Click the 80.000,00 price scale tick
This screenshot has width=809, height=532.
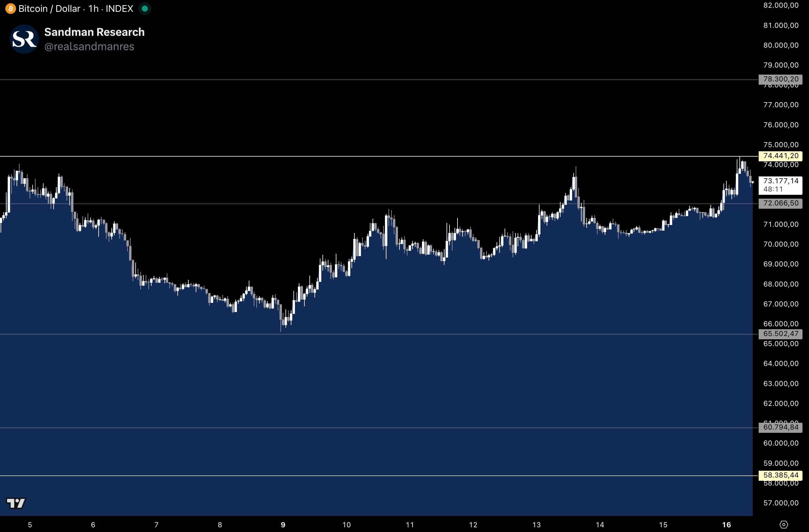(781, 45)
